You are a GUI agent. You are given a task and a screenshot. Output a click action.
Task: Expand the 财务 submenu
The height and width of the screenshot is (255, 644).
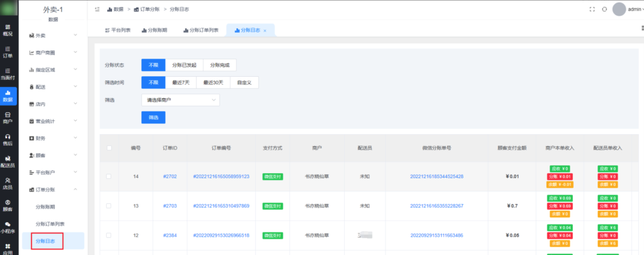[x=53, y=138]
